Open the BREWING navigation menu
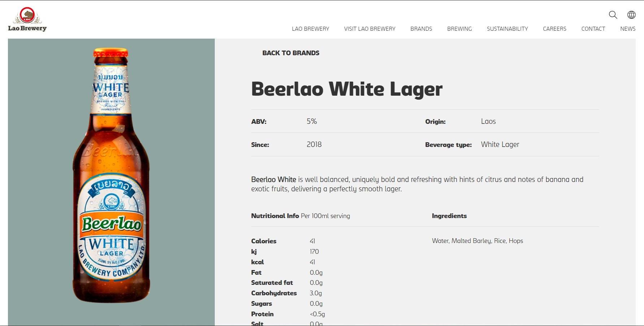644x326 pixels. [460, 29]
